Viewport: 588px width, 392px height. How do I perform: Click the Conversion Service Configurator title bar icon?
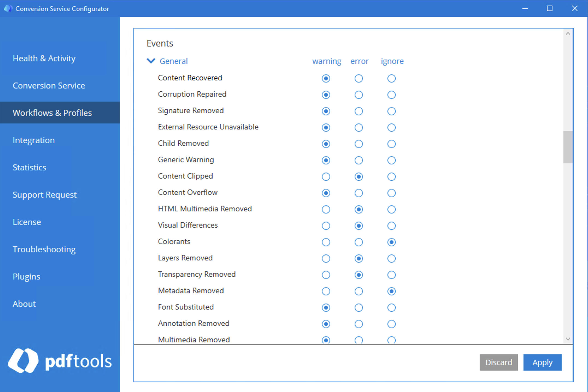(8, 8)
